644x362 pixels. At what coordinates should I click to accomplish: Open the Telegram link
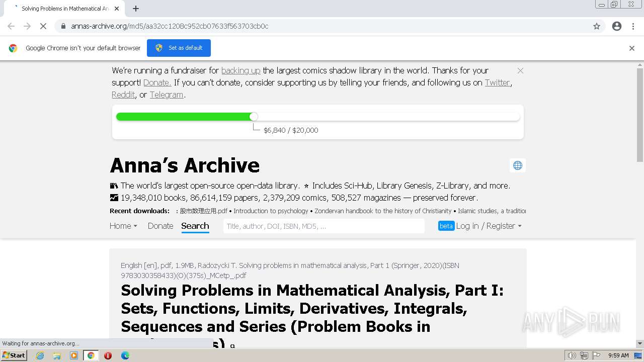pyautogui.click(x=166, y=95)
